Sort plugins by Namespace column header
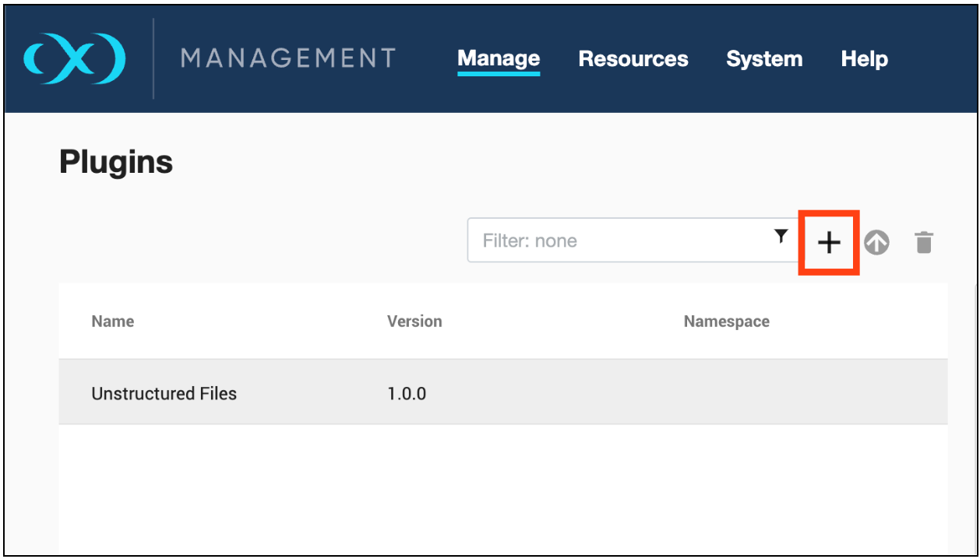The image size is (980, 559). 726,322
